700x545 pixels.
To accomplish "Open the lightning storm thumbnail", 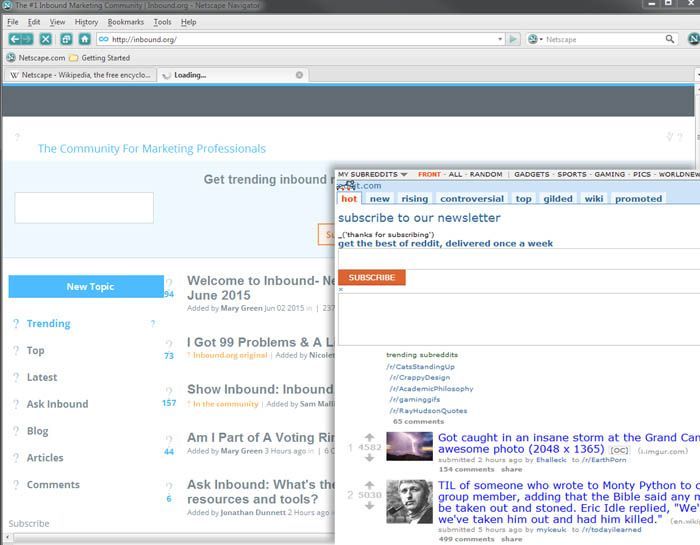I will coord(409,446).
